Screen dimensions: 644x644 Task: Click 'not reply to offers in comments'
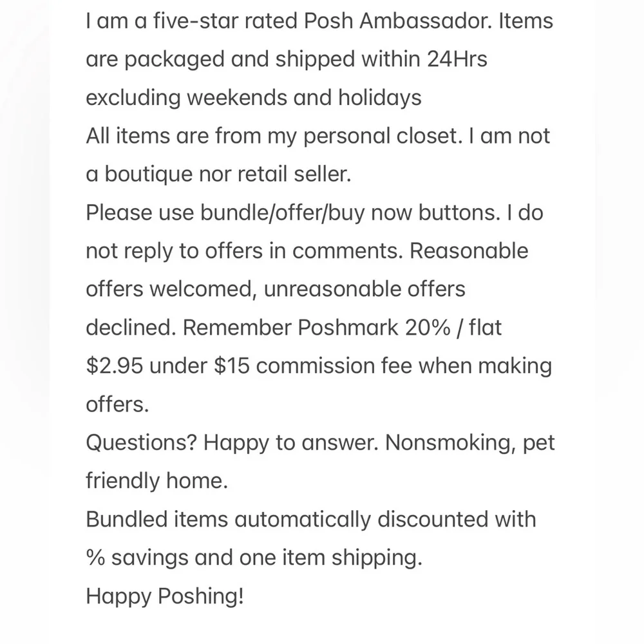click(x=244, y=251)
